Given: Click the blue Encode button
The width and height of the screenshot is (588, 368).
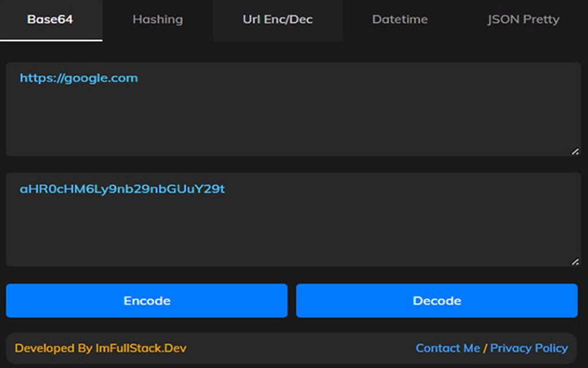Looking at the screenshot, I should pos(146,301).
